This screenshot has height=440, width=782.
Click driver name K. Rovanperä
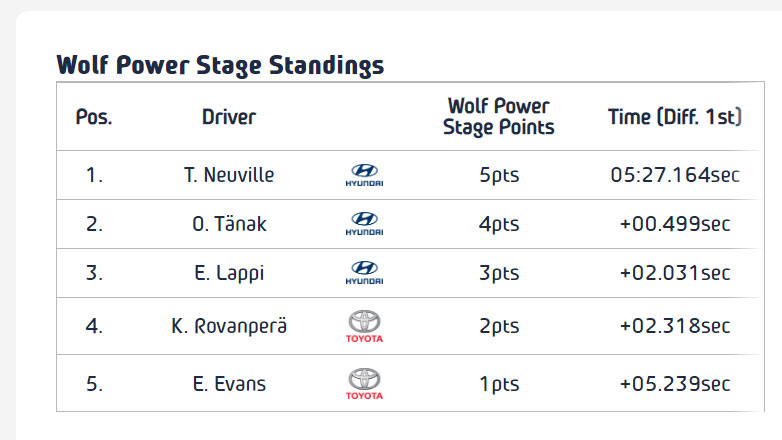[x=229, y=326]
